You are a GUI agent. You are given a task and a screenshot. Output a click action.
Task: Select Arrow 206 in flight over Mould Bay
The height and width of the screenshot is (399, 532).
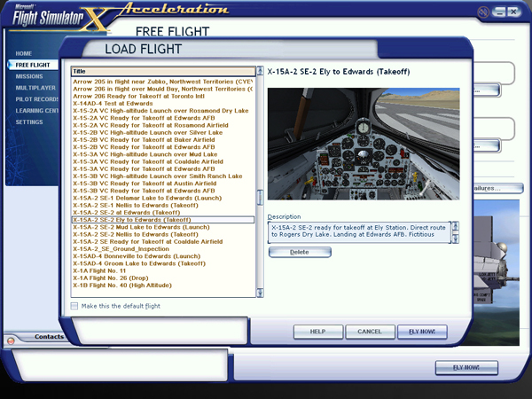[x=163, y=89]
